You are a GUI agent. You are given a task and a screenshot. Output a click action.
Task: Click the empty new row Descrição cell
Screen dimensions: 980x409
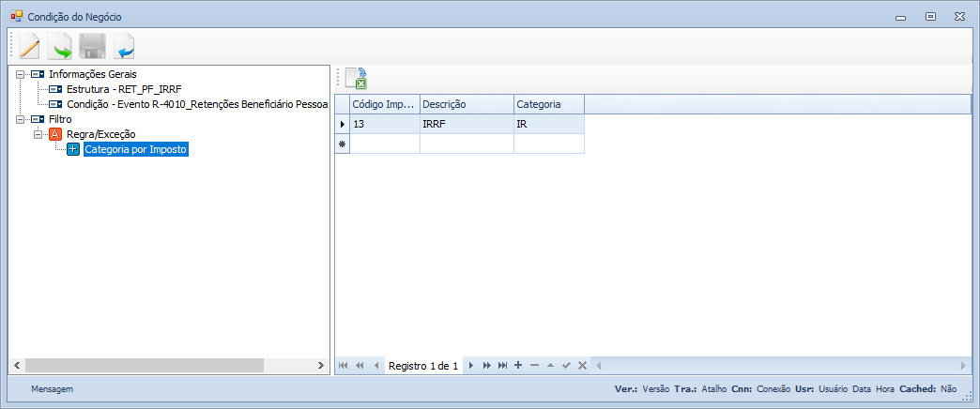(x=466, y=144)
